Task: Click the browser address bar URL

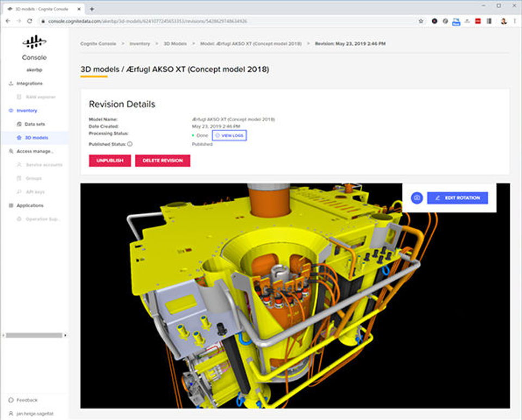Action: coord(147,21)
